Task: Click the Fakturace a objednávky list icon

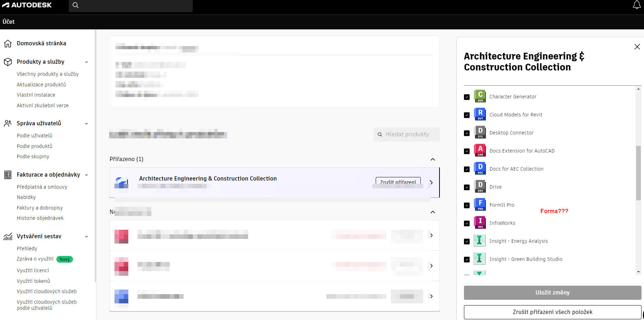Action: (8, 175)
